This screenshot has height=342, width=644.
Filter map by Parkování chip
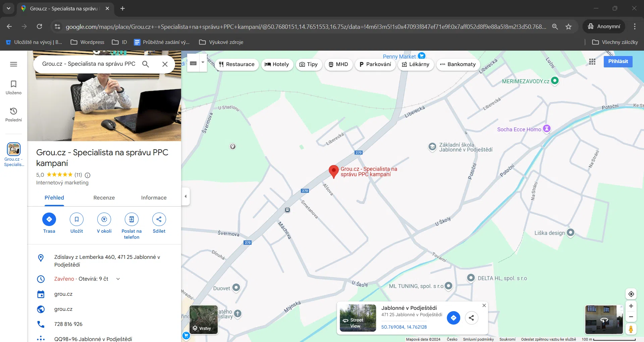375,64
